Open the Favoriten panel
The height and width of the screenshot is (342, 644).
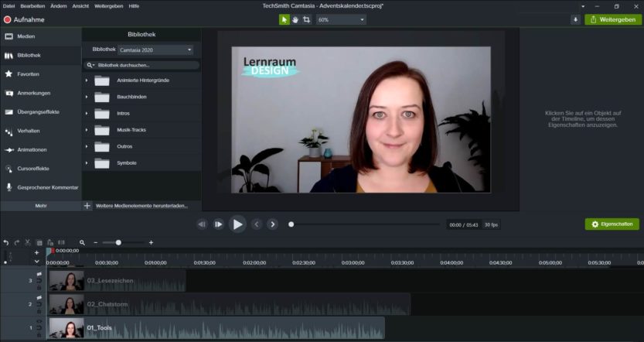pos(41,74)
